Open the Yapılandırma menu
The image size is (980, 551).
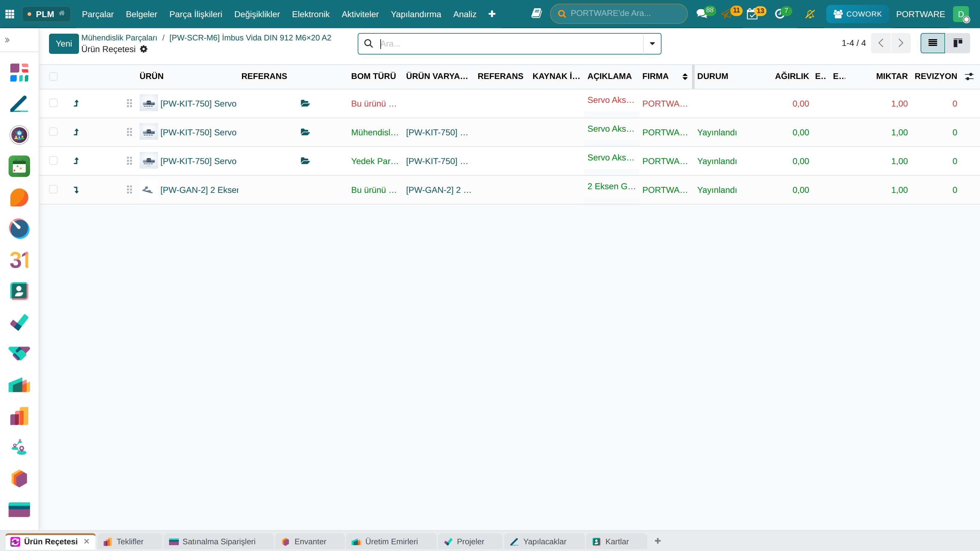[416, 14]
